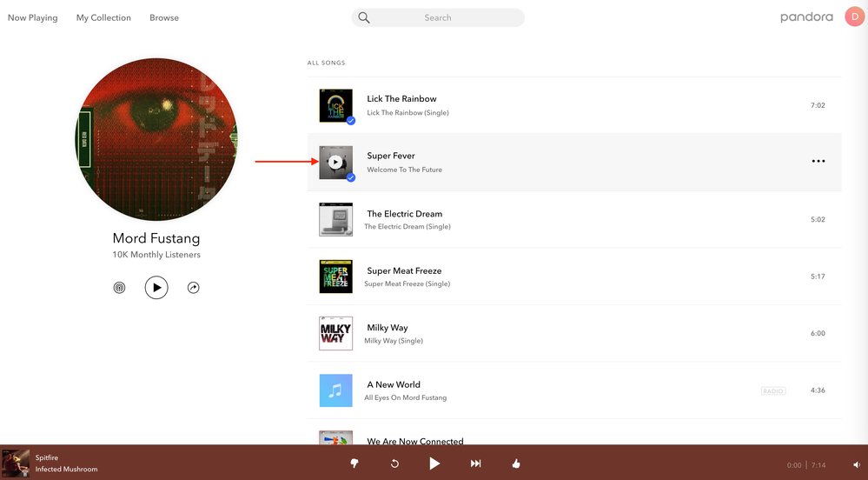Open the user profile avatar menu
The height and width of the screenshot is (480, 868).
point(854,17)
